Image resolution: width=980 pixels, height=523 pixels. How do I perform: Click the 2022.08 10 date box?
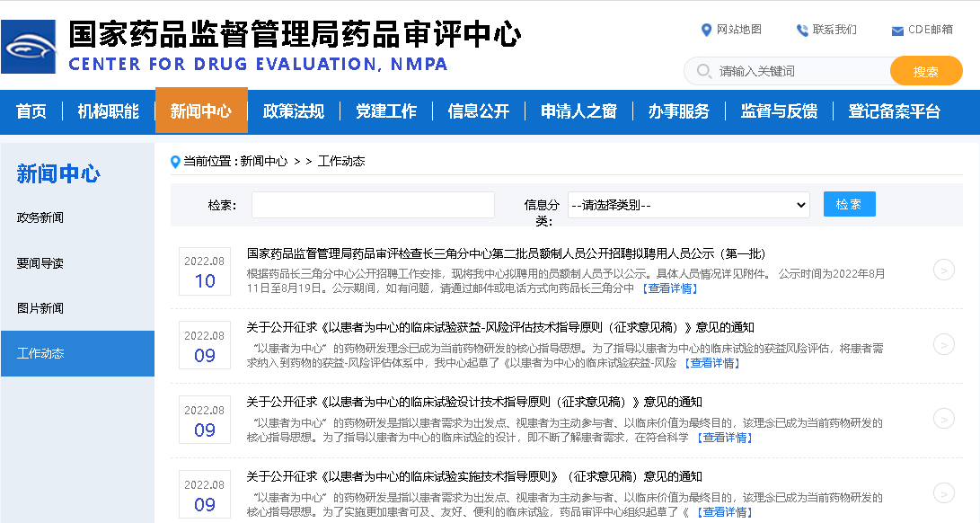pos(205,271)
